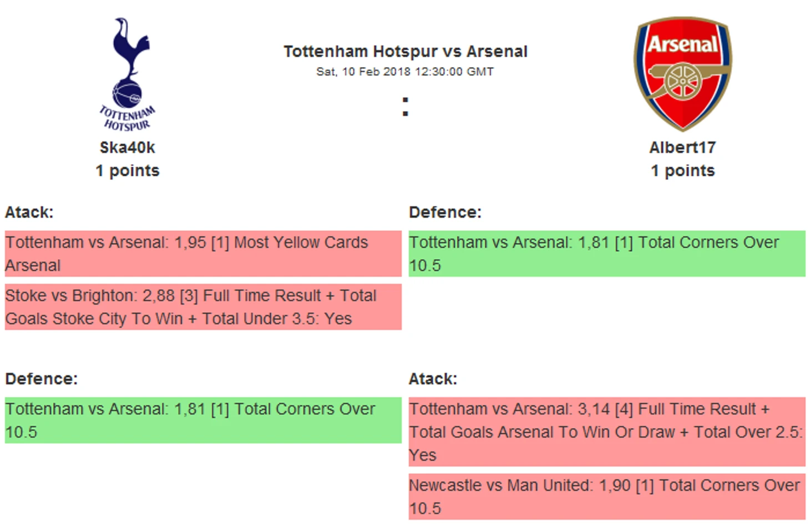Click the Stoke vs Brighton bet row
Screen dimensions: 810x532
[203, 307]
